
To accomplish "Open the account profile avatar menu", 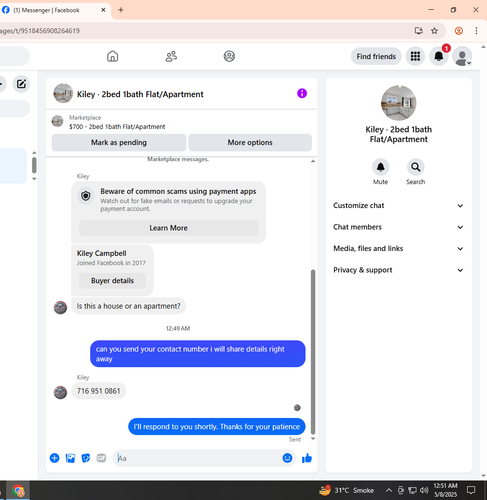I will pos(462,56).
